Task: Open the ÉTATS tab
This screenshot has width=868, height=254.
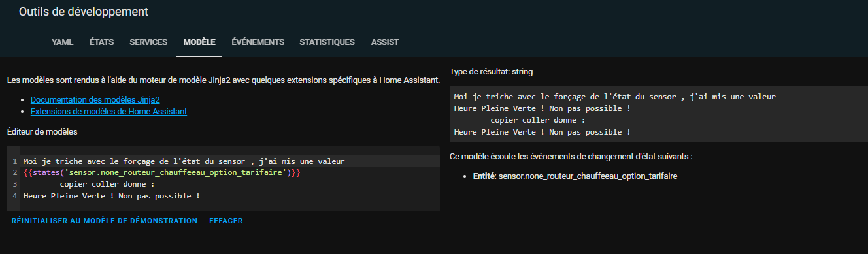Action: pyautogui.click(x=101, y=42)
